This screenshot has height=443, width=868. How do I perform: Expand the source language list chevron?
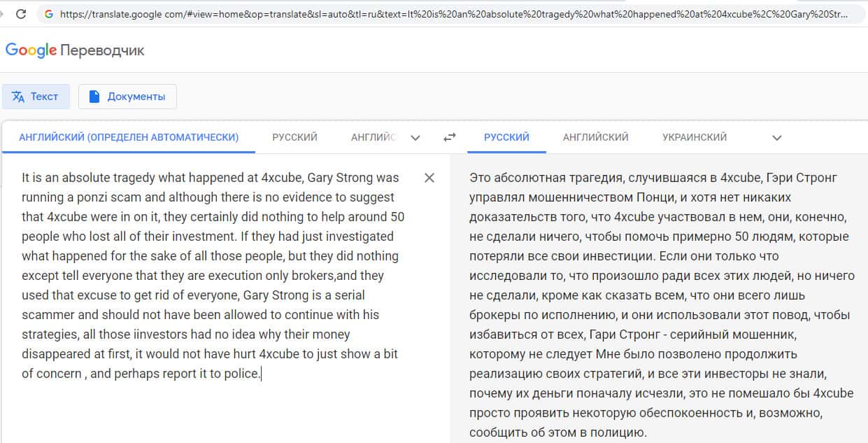coord(415,138)
